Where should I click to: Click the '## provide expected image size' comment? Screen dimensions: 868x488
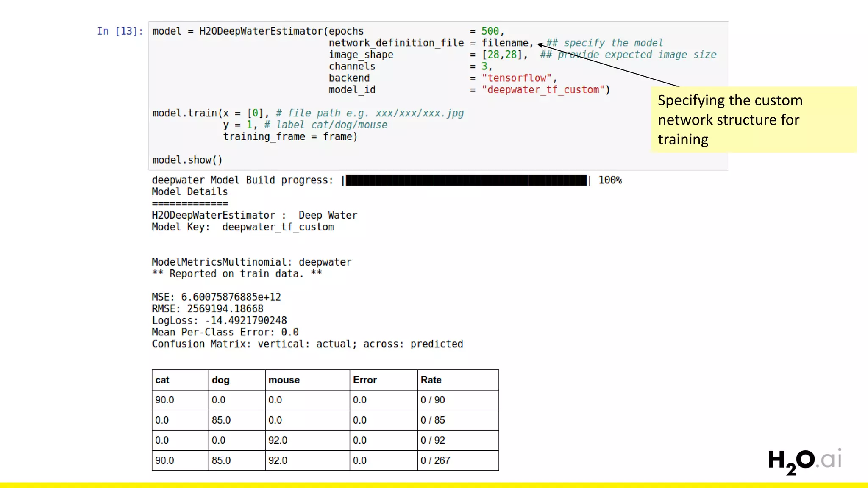coord(628,55)
